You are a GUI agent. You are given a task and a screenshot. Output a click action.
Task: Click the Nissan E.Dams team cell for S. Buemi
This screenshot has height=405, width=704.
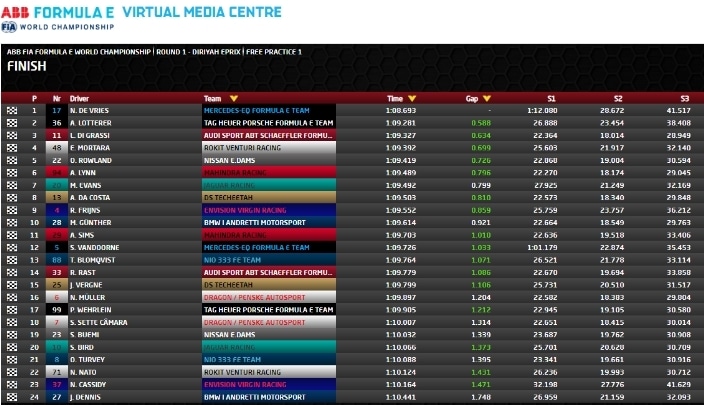(x=269, y=335)
